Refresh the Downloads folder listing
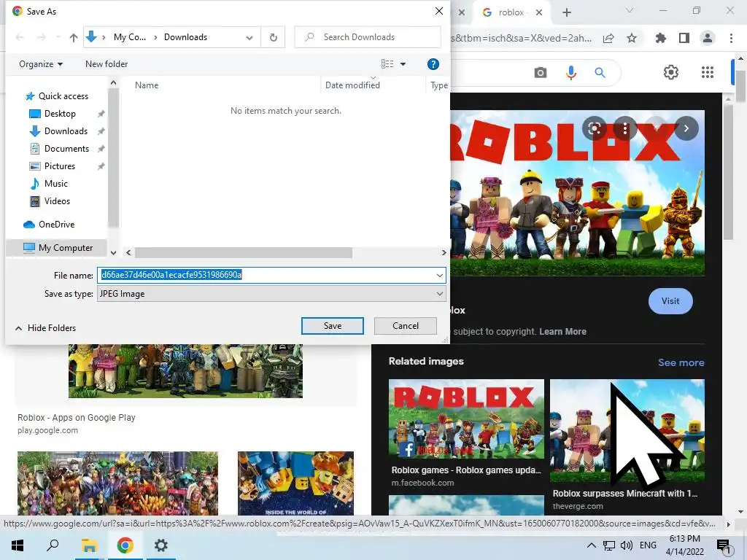The image size is (747, 560). point(274,37)
